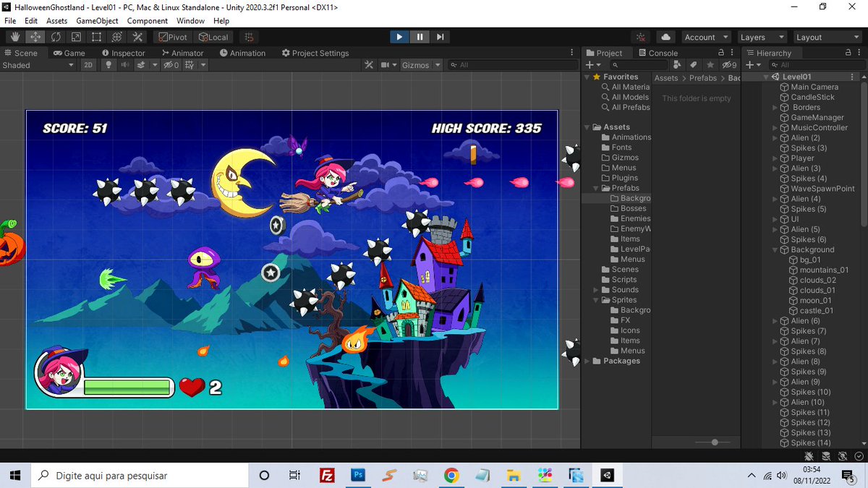Toggle 2D view mode in Scene
The image size is (868, 488).
(88, 65)
